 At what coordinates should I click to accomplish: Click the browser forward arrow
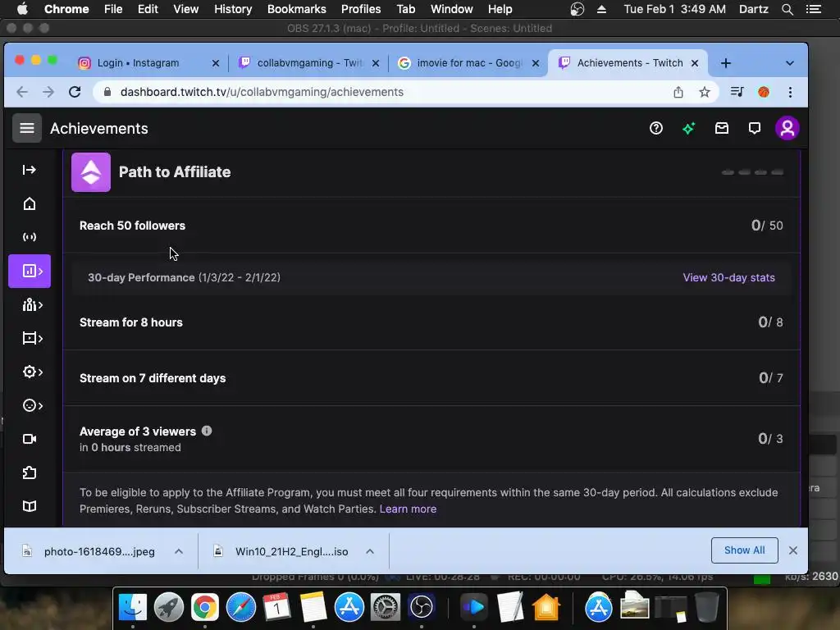[x=48, y=92]
